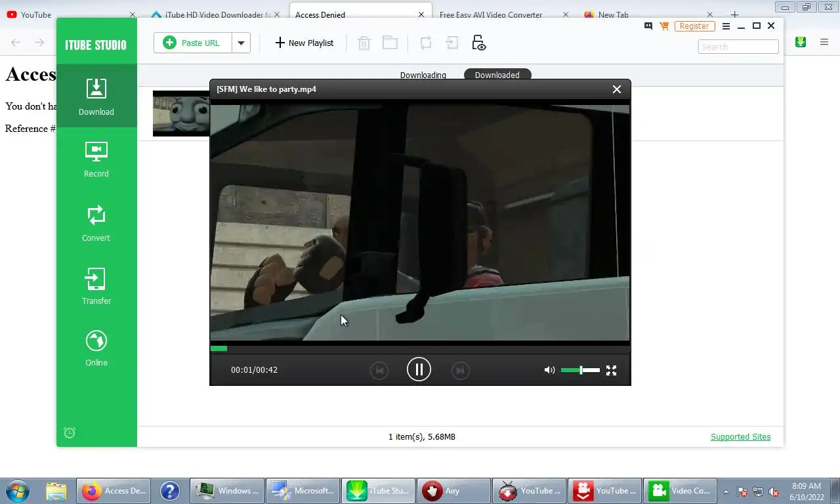This screenshot has height=504, width=840.
Task: Open File Explorer from the taskbar
Action: 56,491
